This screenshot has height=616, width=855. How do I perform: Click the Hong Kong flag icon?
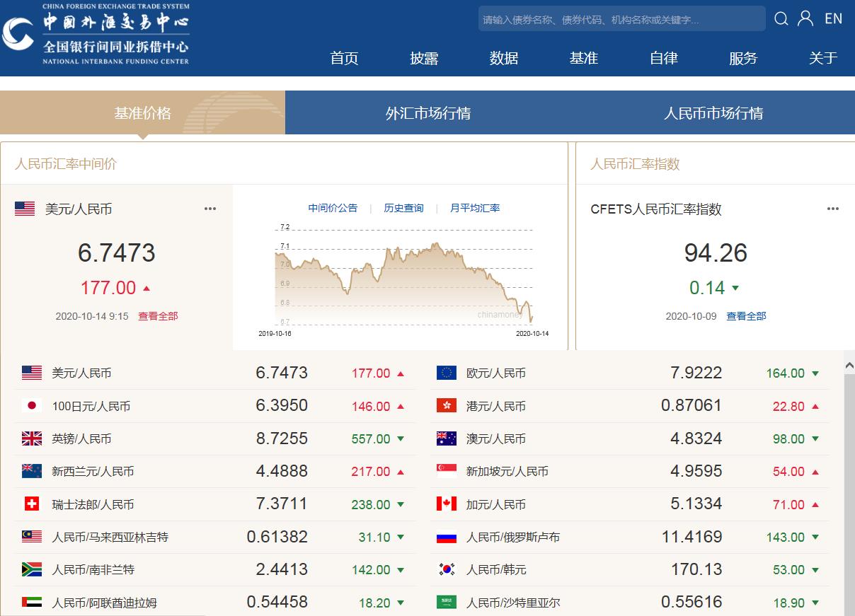[x=447, y=406]
